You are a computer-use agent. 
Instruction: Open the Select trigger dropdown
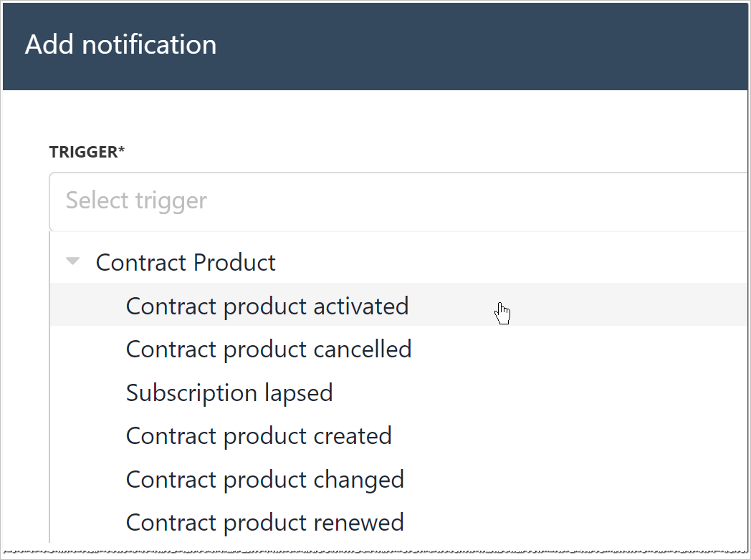click(x=398, y=201)
